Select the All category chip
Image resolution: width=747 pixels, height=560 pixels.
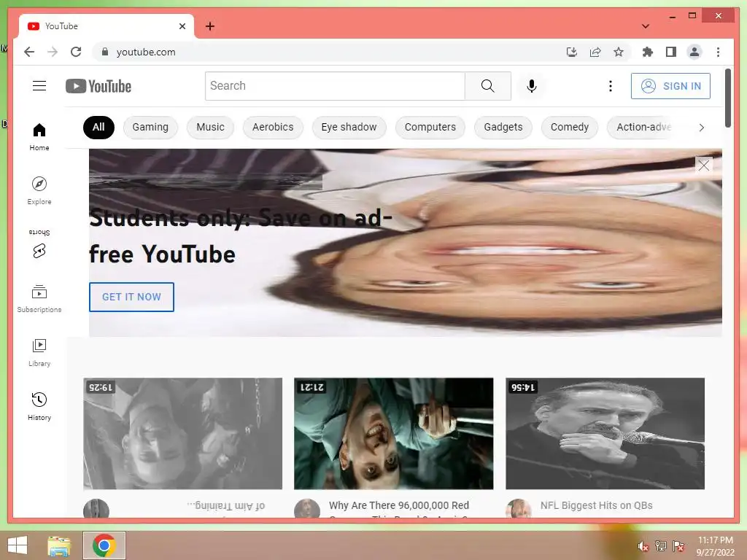click(x=98, y=127)
